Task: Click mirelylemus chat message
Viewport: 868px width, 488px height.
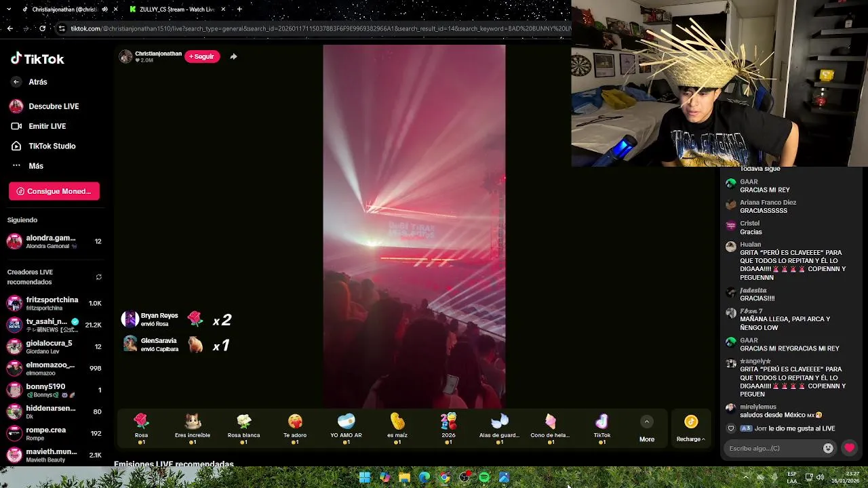Action: 781,415
